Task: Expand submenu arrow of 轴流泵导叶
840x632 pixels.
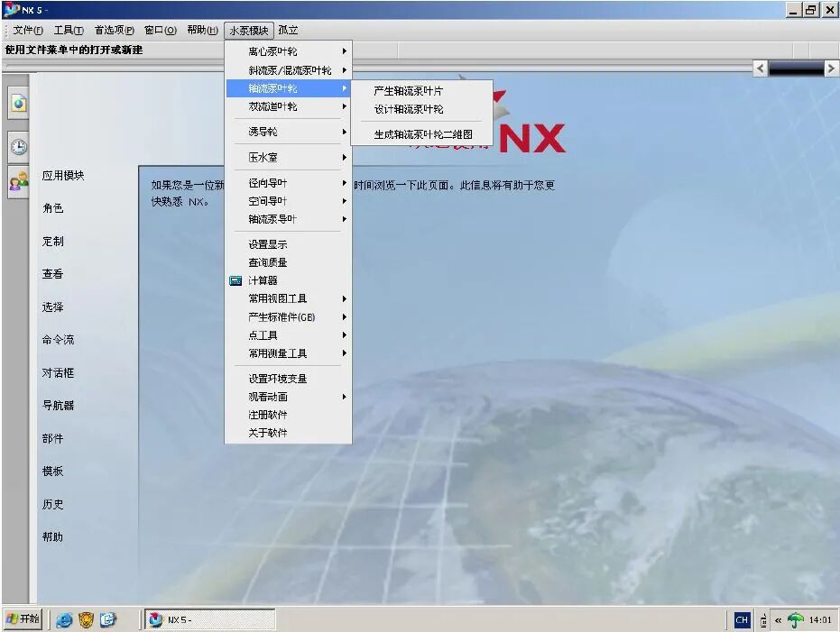Action: coord(345,219)
